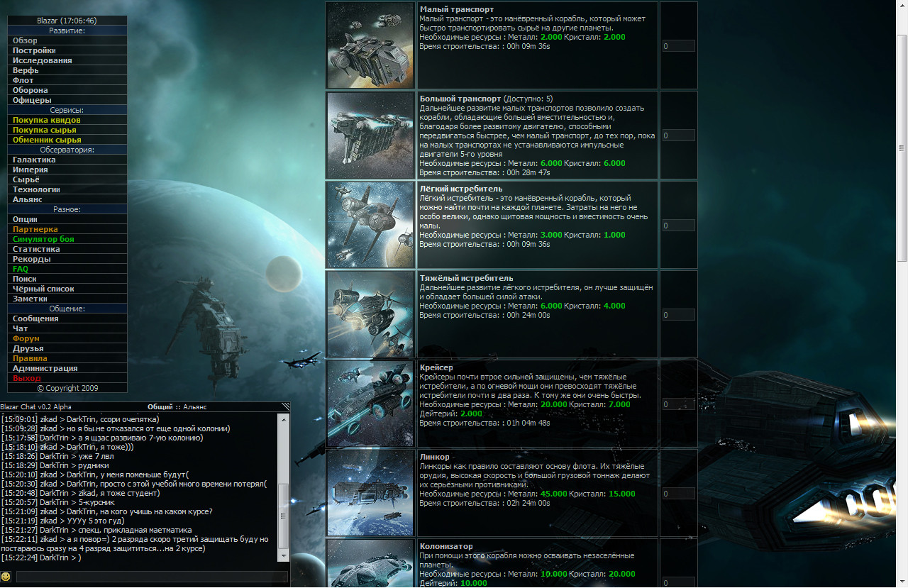Image resolution: width=908 pixels, height=588 pixels.
Task: Click the Линкор ship title
Action: click(x=434, y=457)
